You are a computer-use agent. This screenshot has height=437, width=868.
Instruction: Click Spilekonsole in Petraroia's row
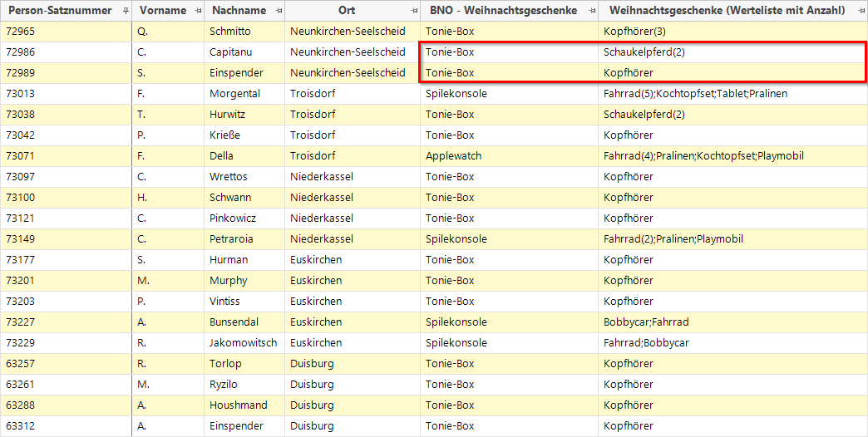click(456, 239)
